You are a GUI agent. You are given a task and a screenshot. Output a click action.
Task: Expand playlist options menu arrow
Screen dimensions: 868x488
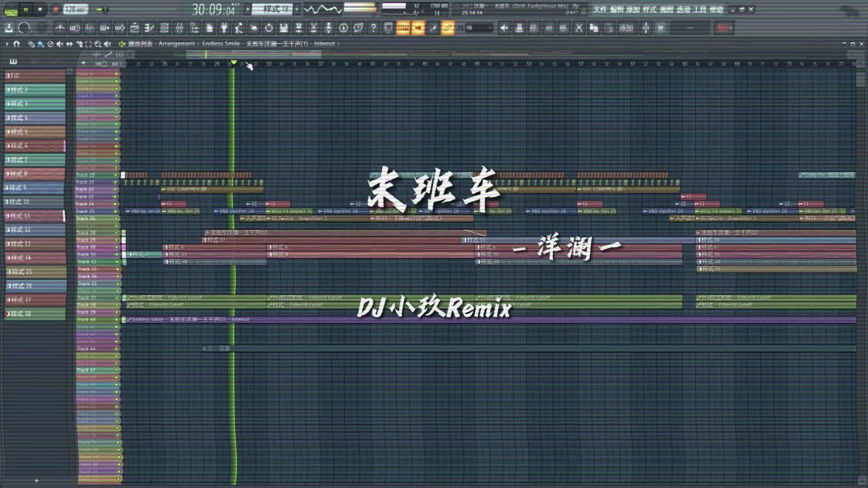click(7, 44)
